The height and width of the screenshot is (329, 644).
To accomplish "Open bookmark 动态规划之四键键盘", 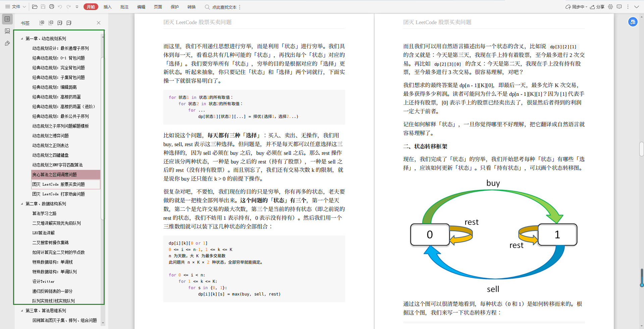I will pos(50,155).
